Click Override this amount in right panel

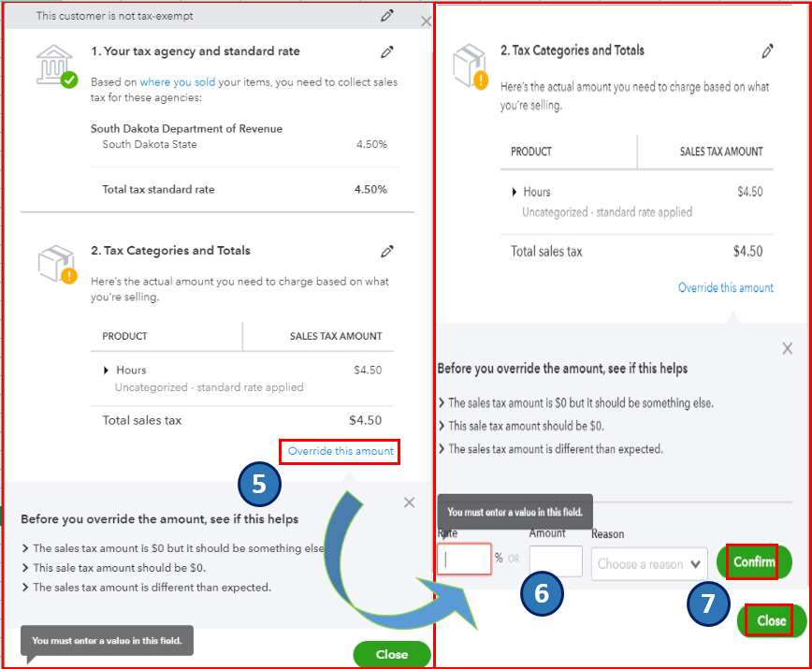pos(726,287)
